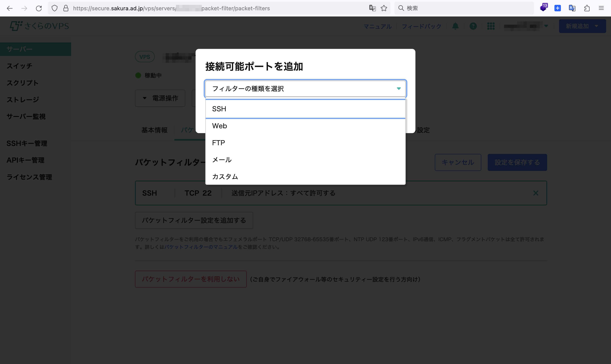Screen dimensions: 611x364
Task: Open APIキー管理 in the sidebar
Action: click(x=25, y=160)
